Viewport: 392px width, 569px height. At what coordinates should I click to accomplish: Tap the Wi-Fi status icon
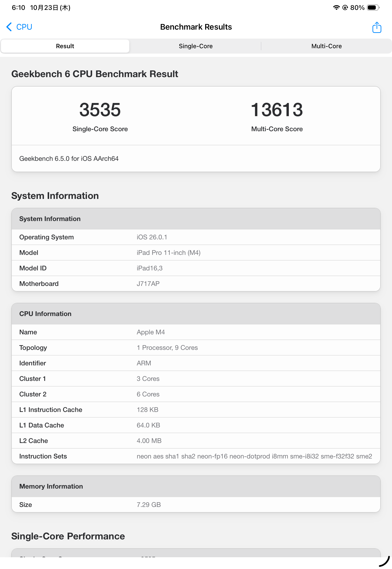pyautogui.click(x=336, y=8)
